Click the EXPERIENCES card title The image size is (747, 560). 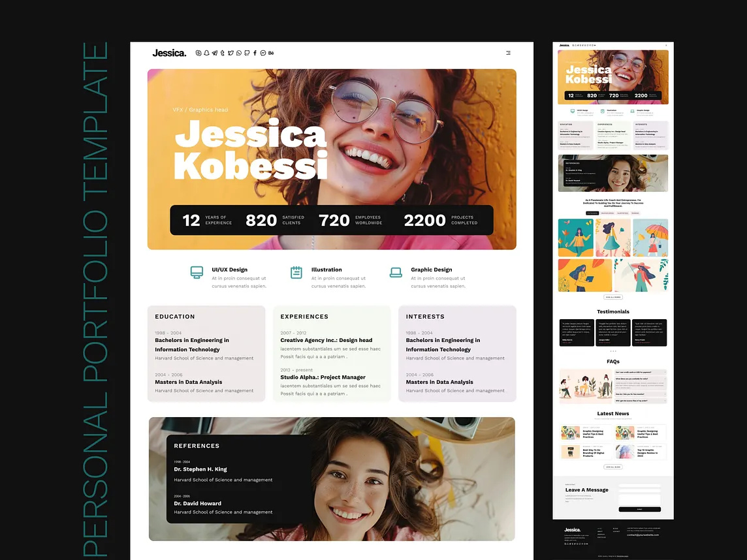tap(304, 316)
